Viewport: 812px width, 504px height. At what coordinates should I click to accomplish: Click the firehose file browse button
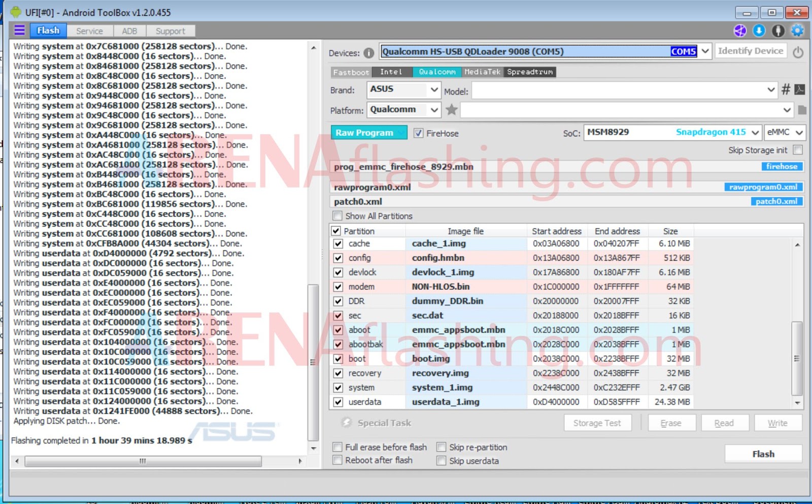point(782,166)
